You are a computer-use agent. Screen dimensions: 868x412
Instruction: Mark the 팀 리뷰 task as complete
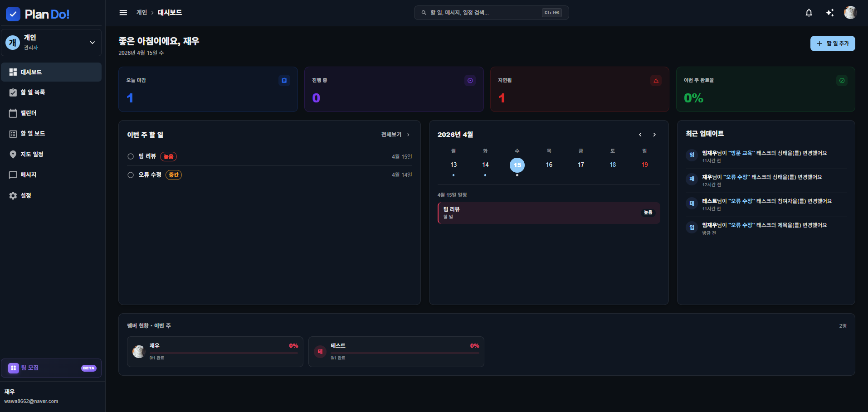coord(131,156)
